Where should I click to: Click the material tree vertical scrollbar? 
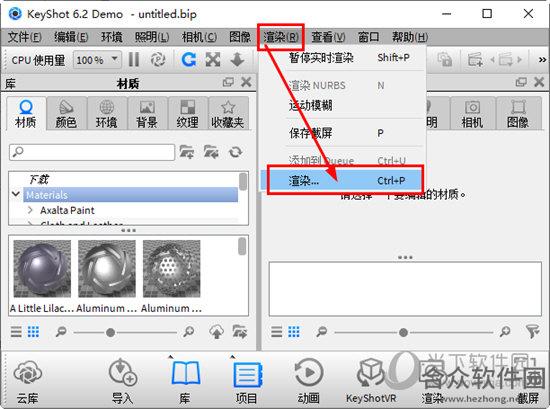tap(243, 182)
